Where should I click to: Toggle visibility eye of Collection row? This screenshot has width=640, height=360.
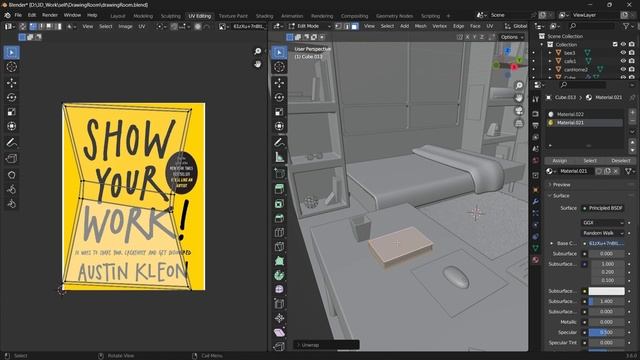(x=623, y=44)
